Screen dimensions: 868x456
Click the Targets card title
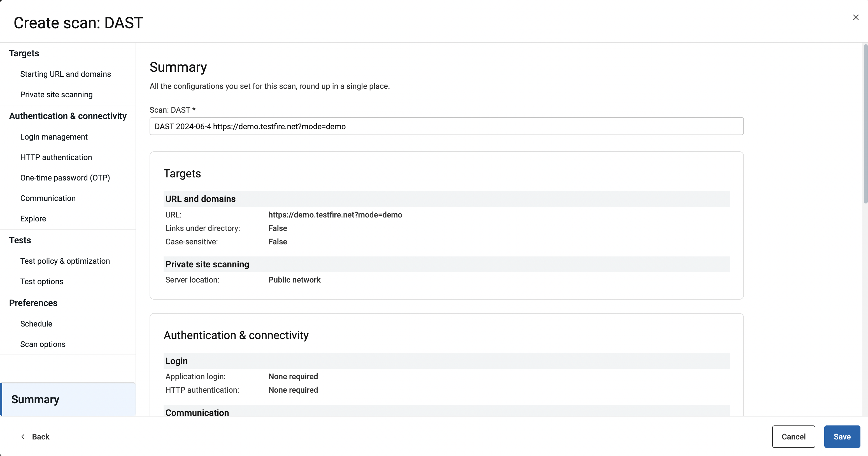[x=182, y=173]
